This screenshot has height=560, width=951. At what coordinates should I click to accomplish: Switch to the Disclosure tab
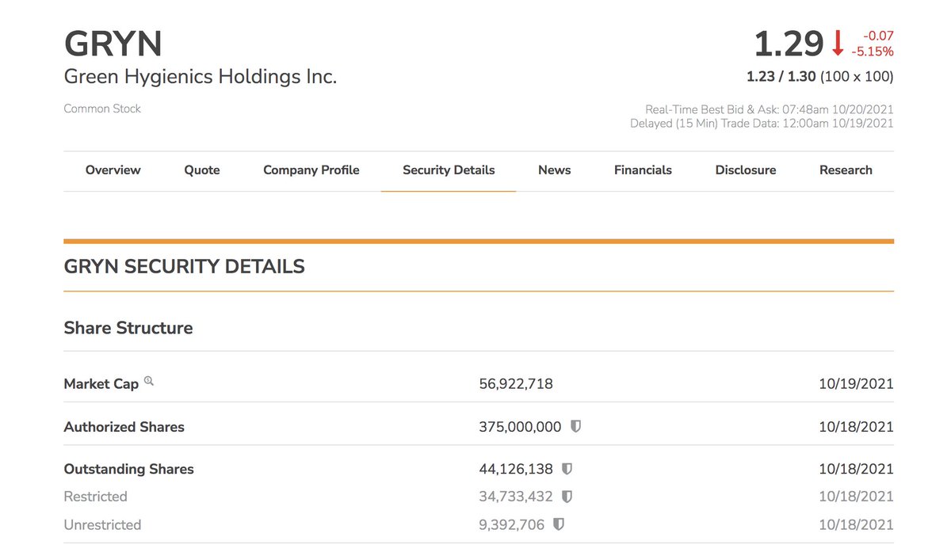pos(746,170)
